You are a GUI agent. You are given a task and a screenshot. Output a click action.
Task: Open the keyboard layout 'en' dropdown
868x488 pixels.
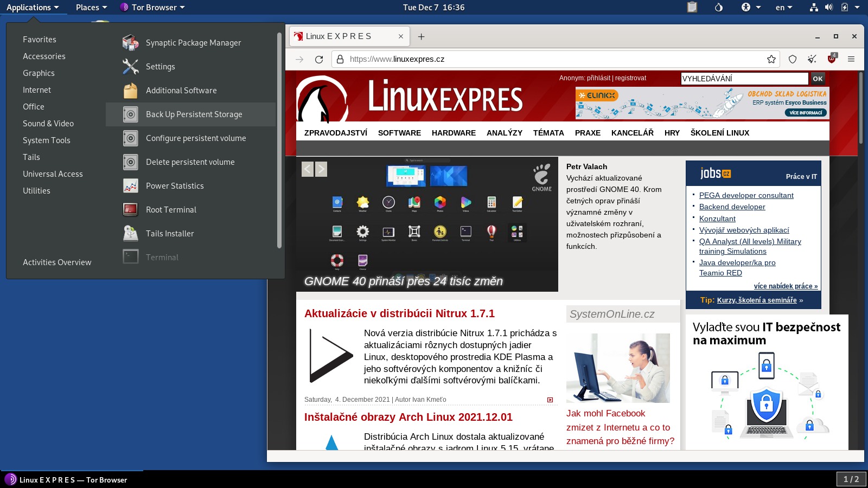point(784,7)
